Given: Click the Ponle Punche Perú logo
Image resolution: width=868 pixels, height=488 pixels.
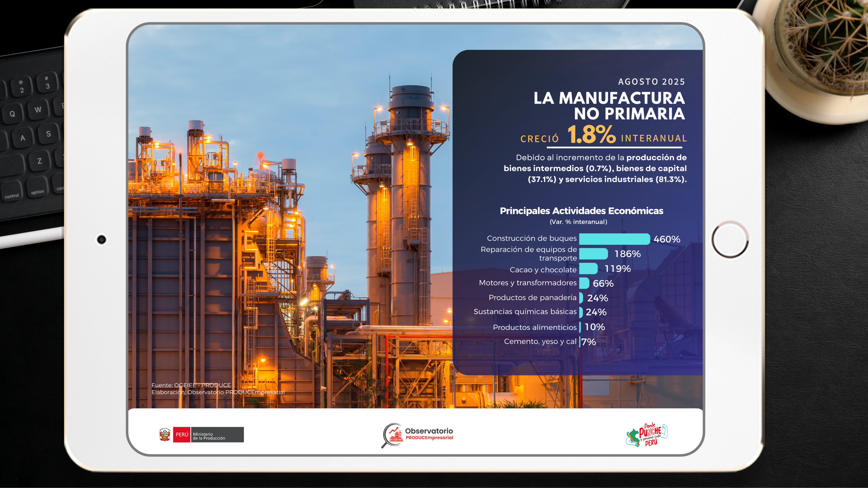Looking at the screenshot, I should coord(647,435).
